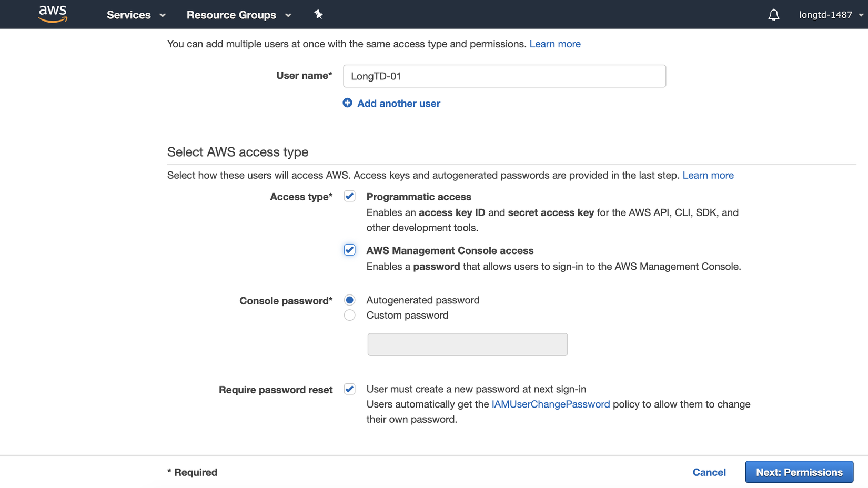Screen dimensions: 868x488
Task: Click Learn more about adding multiple users
Action: point(555,44)
